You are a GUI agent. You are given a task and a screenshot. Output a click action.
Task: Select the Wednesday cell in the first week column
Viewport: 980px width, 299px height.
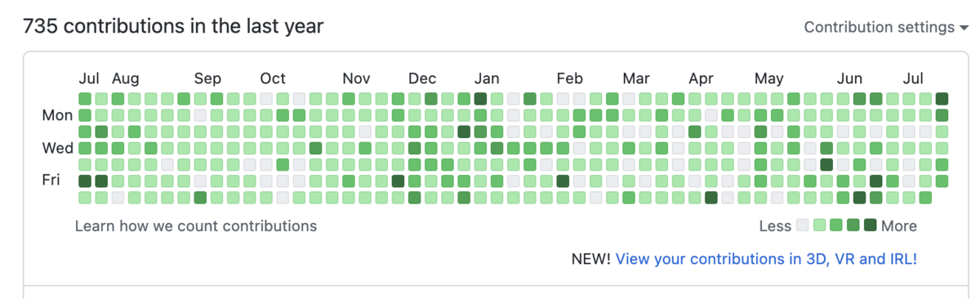pos(85,148)
